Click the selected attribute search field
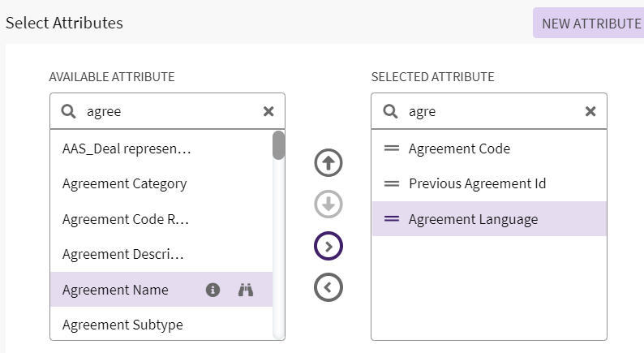Image resolution: width=644 pixels, height=353 pixels. 491,111
